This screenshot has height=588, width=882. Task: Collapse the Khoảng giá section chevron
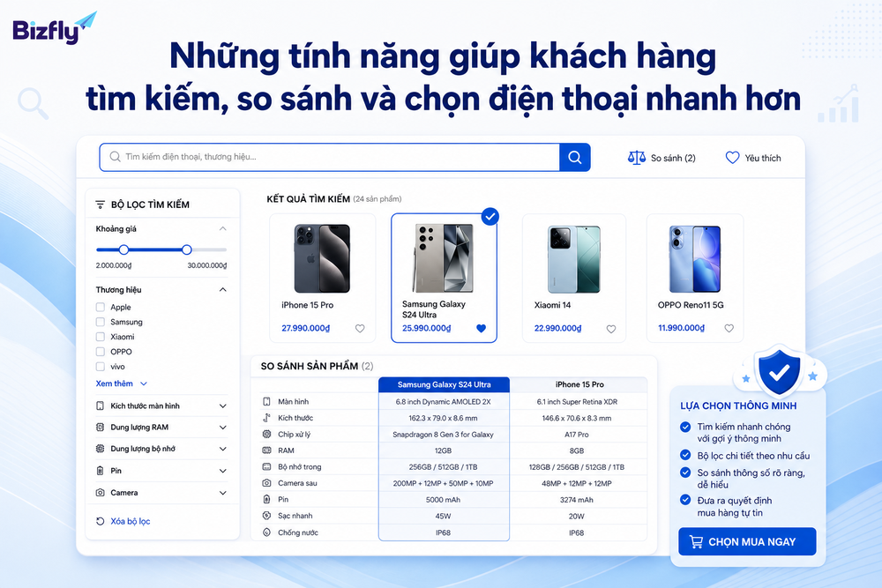tap(223, 229)
